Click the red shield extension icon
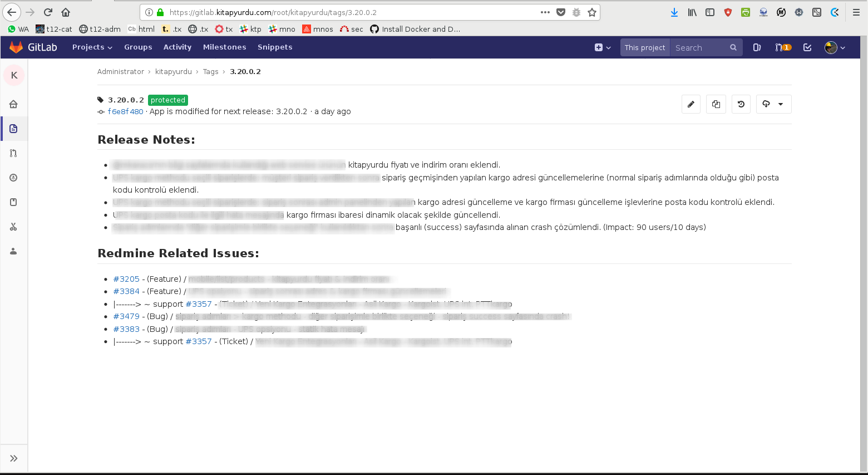 point(728,12)
